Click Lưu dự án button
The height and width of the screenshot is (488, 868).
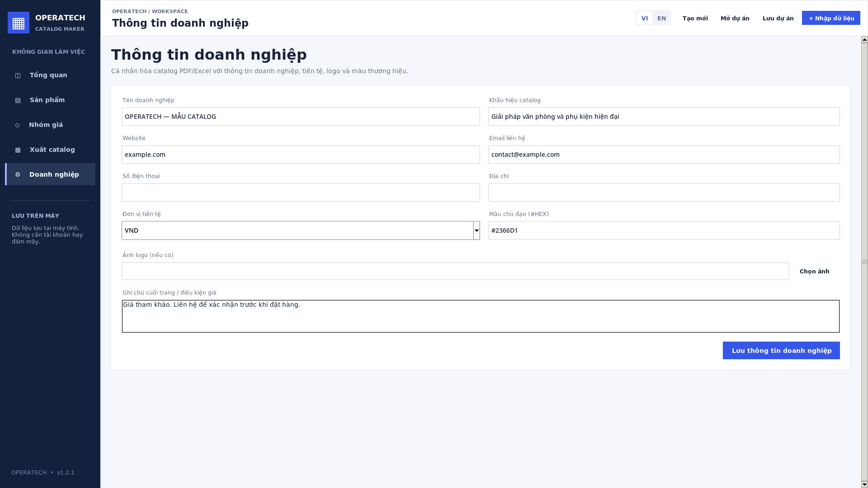[x=778, y=18]
